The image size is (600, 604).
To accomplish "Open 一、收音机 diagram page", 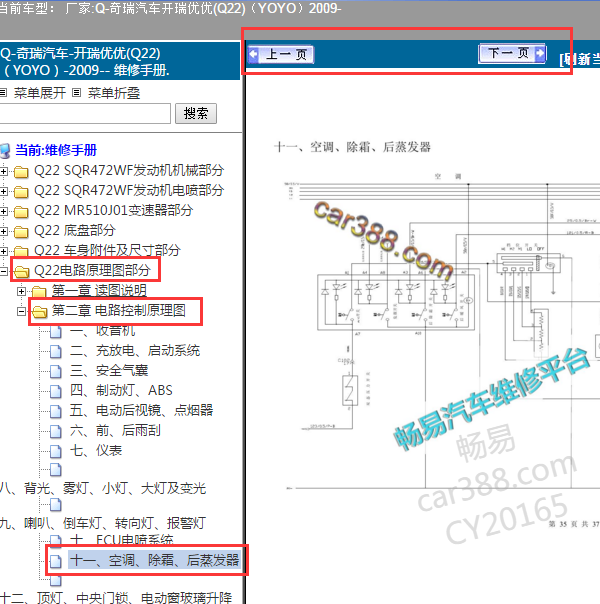I will coord(102,331).
